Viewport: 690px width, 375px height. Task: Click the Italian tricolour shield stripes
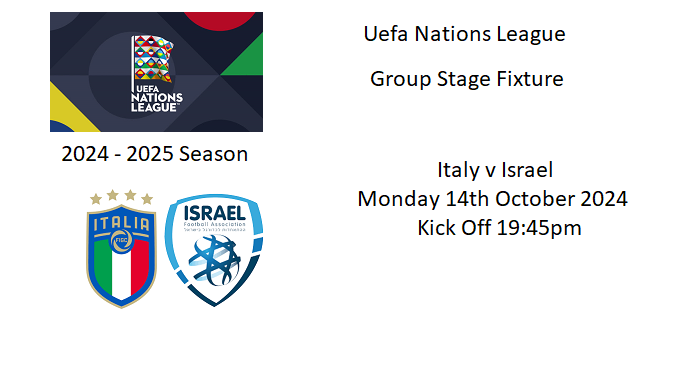point(121,268)
